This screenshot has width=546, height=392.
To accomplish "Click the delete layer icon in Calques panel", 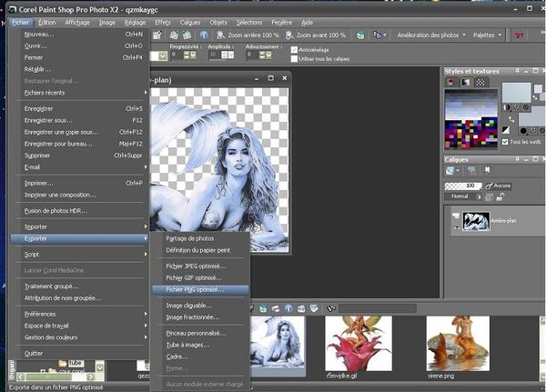I will [471, 170].
